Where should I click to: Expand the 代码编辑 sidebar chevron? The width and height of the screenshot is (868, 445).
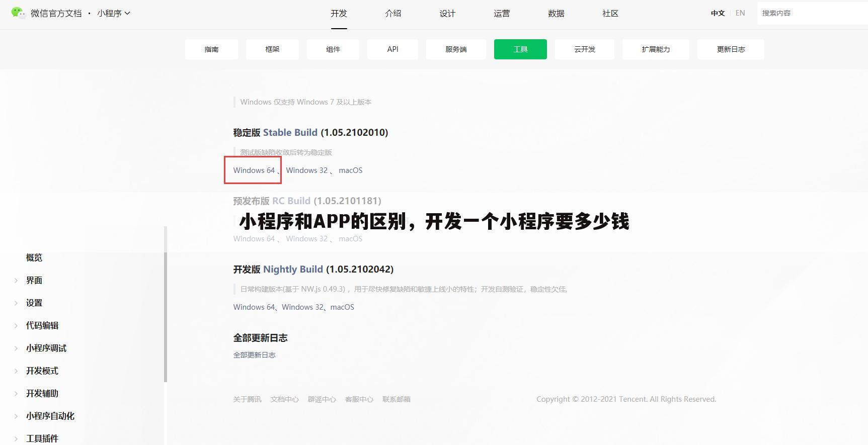16,326
